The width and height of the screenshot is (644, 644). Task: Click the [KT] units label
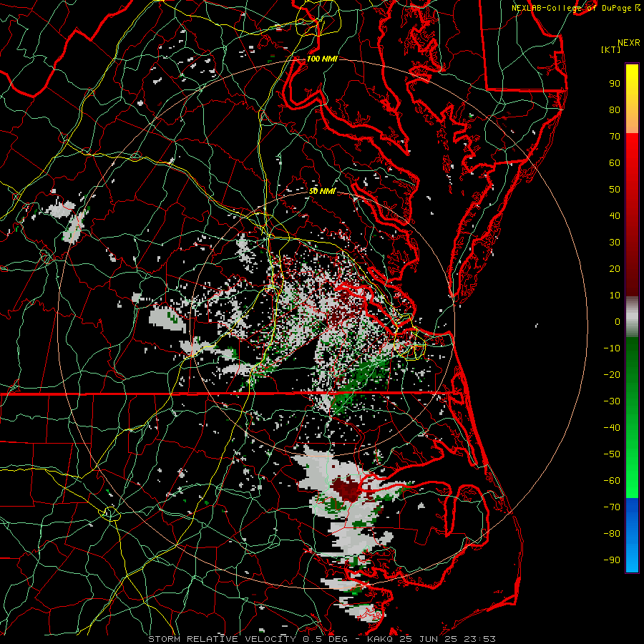(x=611, y=49)
